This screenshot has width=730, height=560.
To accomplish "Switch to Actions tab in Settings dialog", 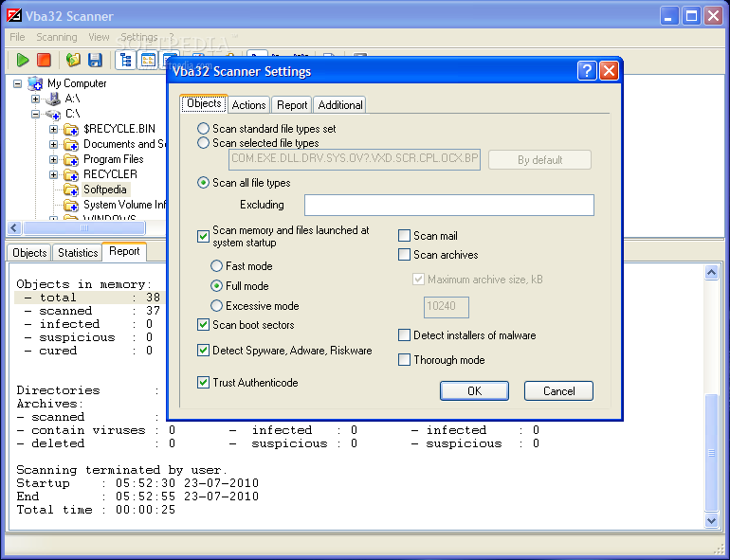I will tap(248, 105).
